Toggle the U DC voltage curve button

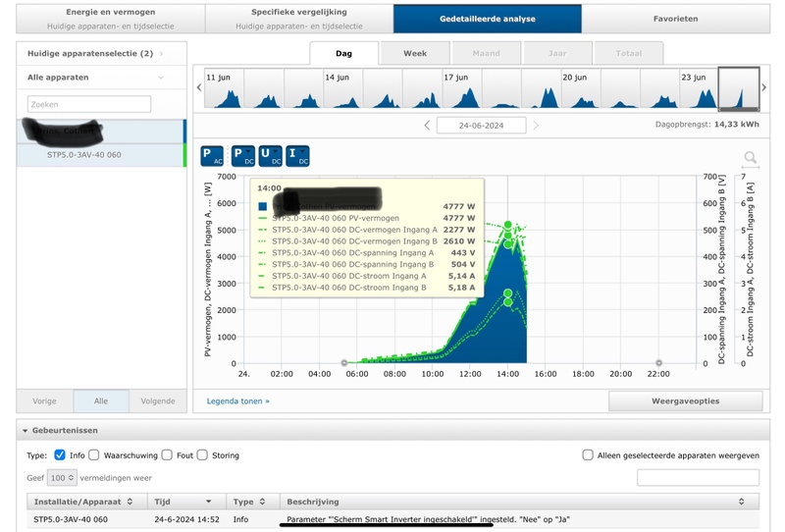click(x=271, y=156)
